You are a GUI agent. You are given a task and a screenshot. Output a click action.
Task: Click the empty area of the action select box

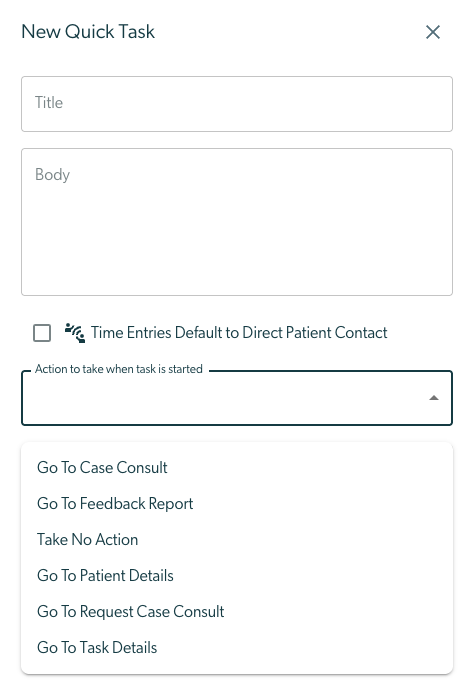pos(222,399)
